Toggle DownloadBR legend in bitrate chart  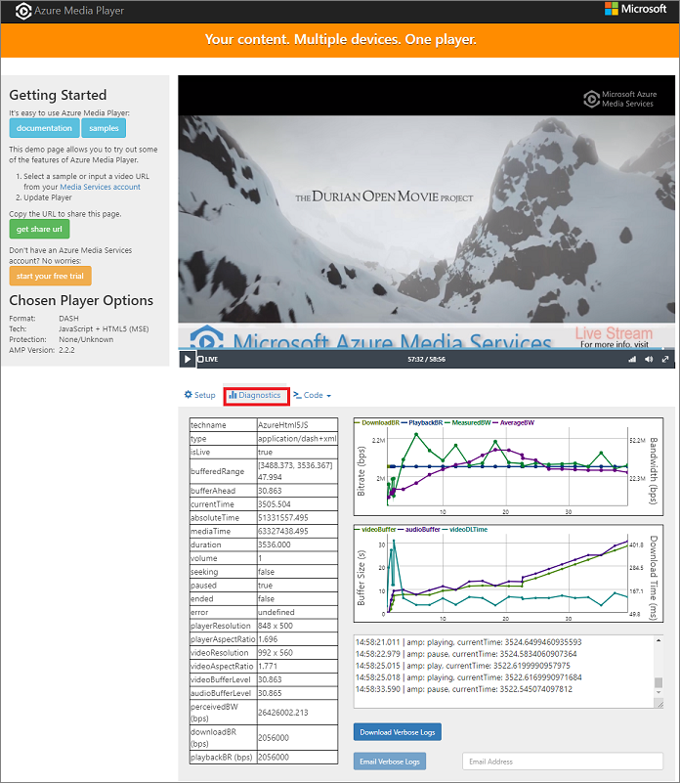377,423
